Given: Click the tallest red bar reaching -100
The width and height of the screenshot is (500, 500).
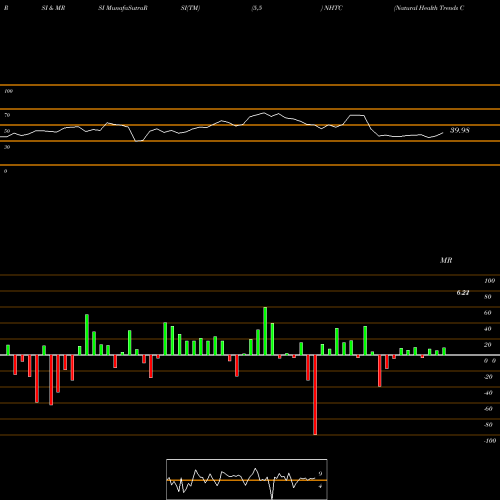Looking at the screenshot, I should pyautogui.click(x=315, y=395).
